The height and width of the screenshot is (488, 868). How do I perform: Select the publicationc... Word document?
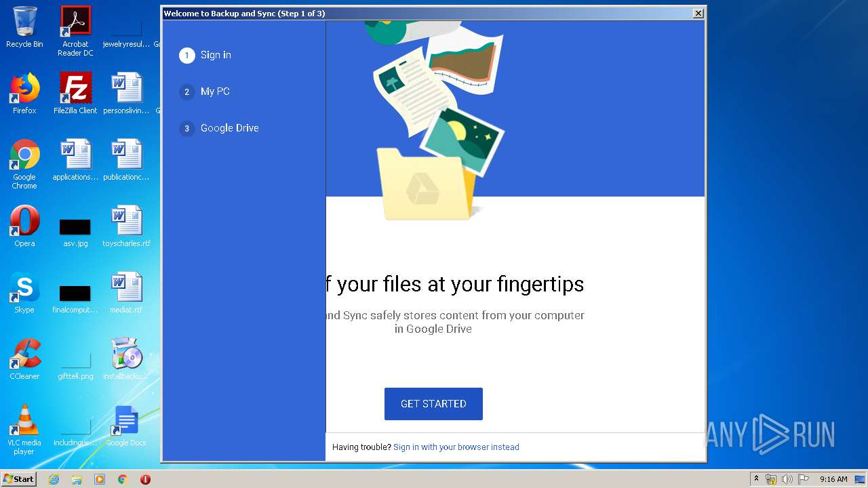pos(126,160)
